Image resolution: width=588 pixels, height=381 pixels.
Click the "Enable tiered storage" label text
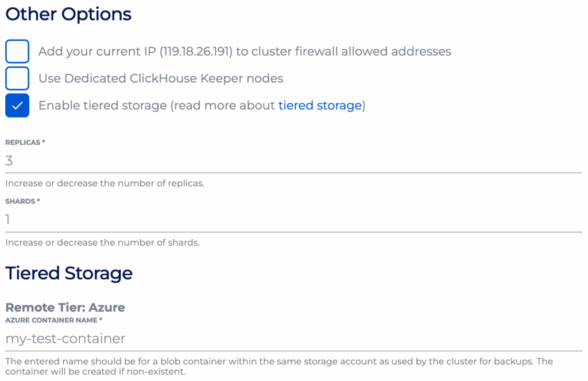tap(102, 106)
